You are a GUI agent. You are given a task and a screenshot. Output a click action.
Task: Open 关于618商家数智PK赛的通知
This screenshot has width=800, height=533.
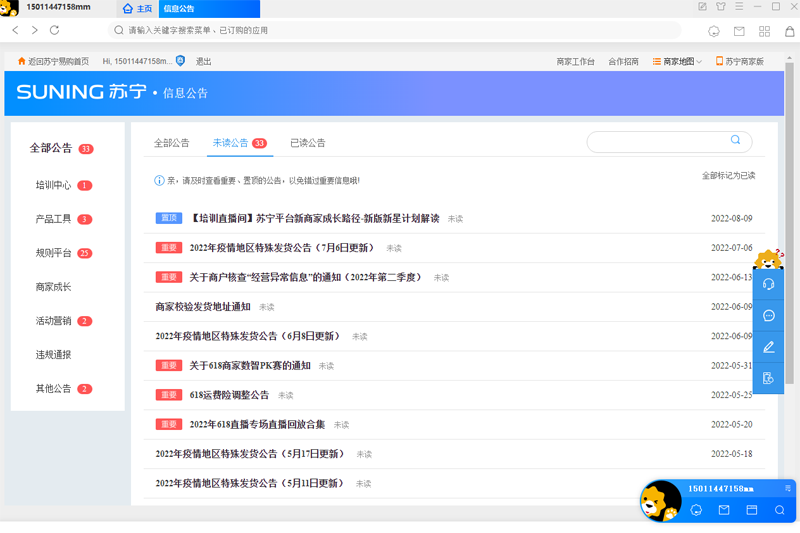[250, 366]
